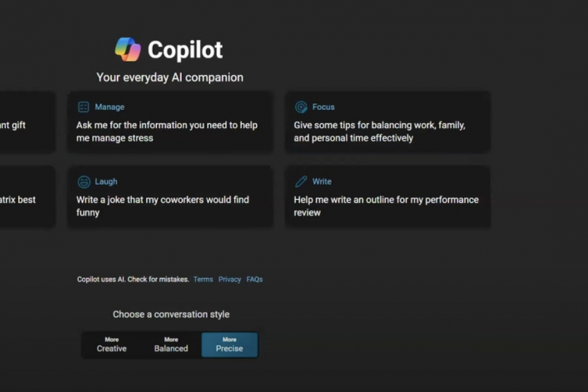Image resolution: width=588 pixels, height=392 pixels.
Task: Click the Copilot rainbow logo icon
Action: [128, 49]
